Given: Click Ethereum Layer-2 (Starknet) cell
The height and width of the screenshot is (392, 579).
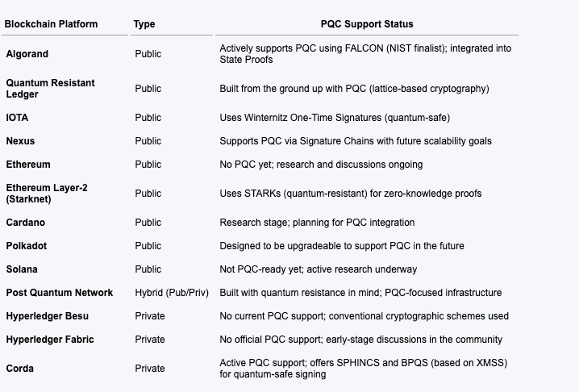Looking at the screenshot, I should click(47, 194).
